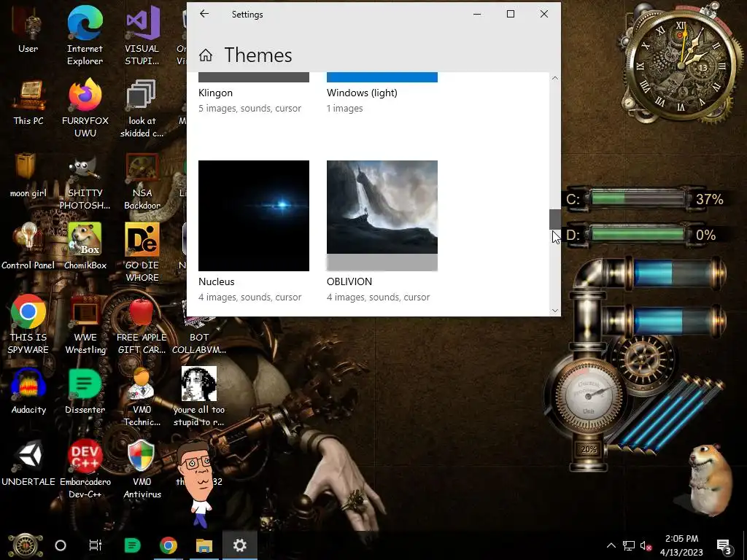Go back using the Settings back arrow

point(204,14)
